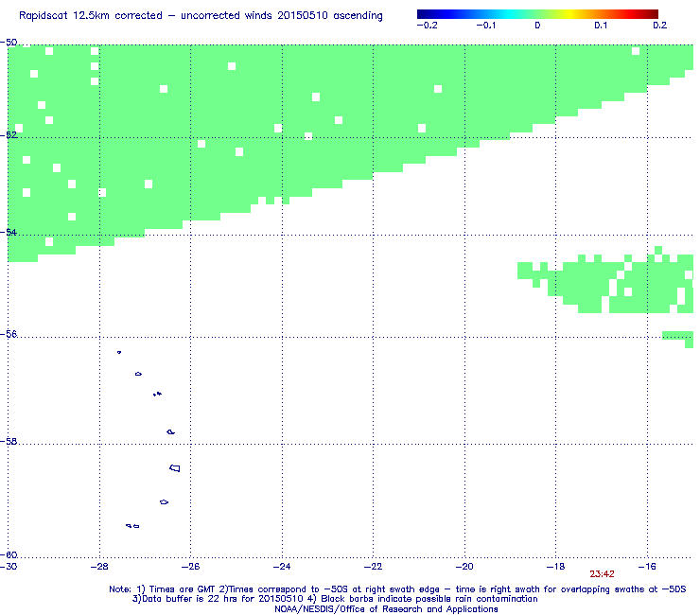Click the 0.1 colorbar label

point(601,26)
